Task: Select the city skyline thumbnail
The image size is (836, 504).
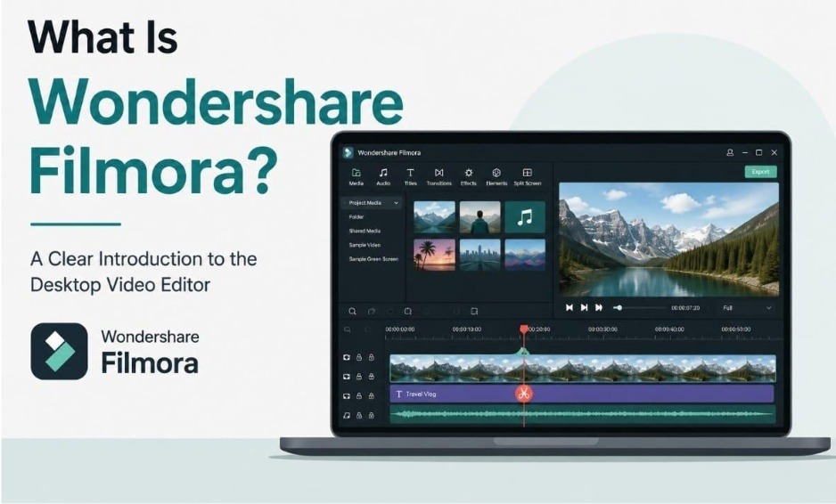Action: click(x=479, y=255)
